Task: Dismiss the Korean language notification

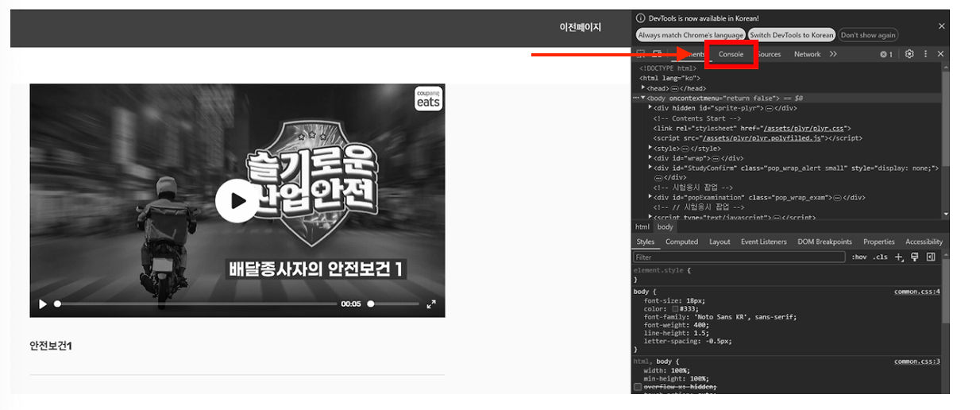Action: (x=942, y=26)
